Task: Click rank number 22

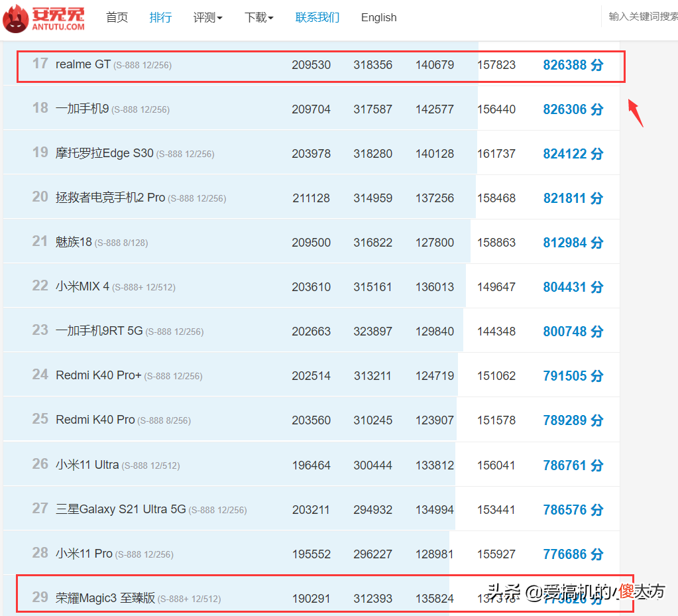Action: 40,286
